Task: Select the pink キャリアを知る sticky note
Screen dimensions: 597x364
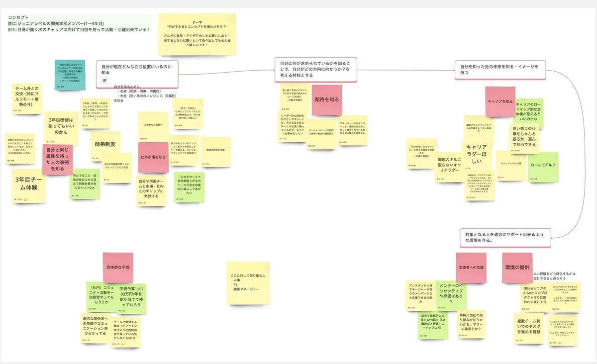Action: tap(500, 101)
